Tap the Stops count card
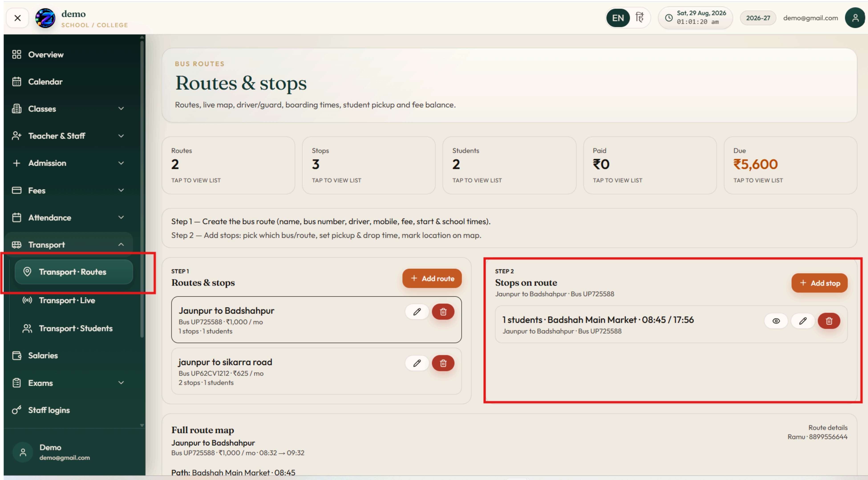 [369, 165]
